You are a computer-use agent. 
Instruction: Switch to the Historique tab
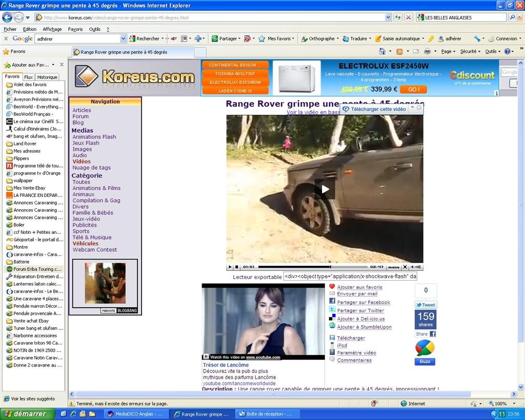pyautogui.click(x=47, y=77)
